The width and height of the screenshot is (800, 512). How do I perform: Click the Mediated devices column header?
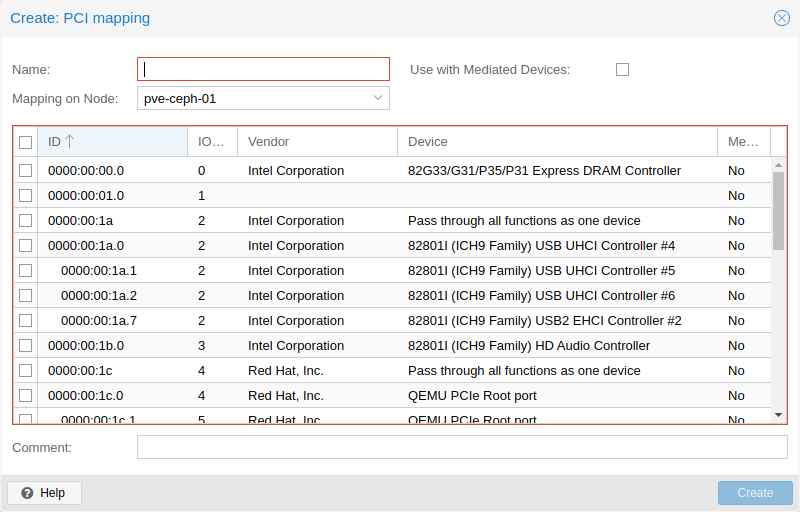(x=743, y=142)
